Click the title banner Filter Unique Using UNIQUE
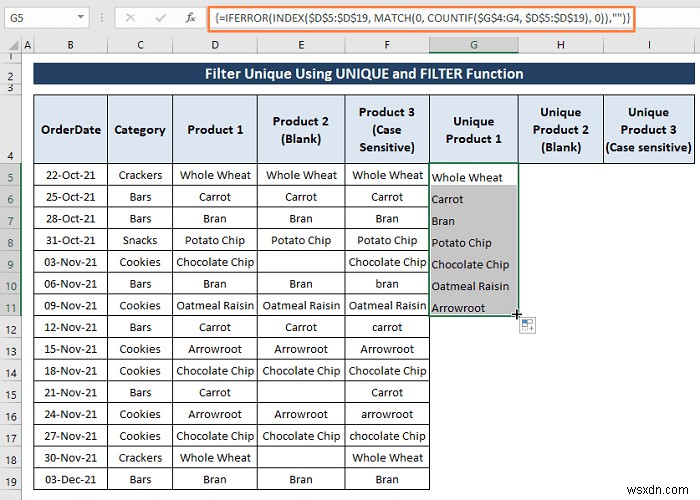Image resolution: width=700 pixels, height=500 pixels. [364, 74]
